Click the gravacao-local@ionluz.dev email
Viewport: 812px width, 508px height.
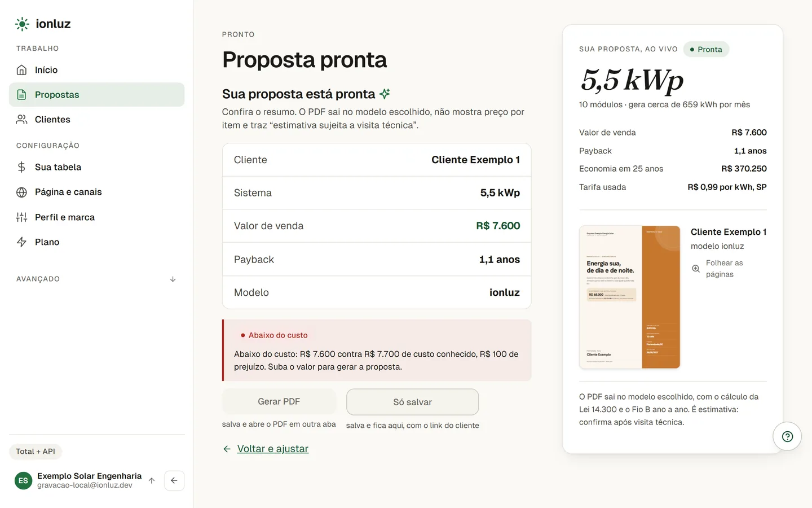[x=85, y=485]
